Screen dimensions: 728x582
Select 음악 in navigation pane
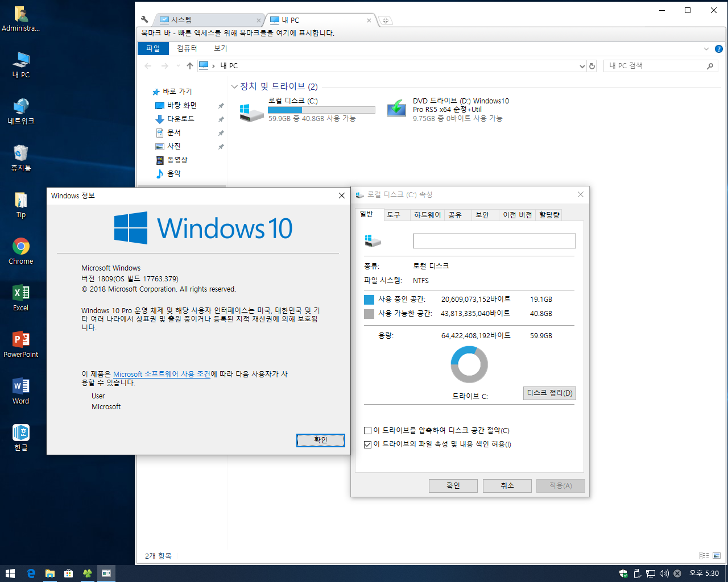click(173, 174)
